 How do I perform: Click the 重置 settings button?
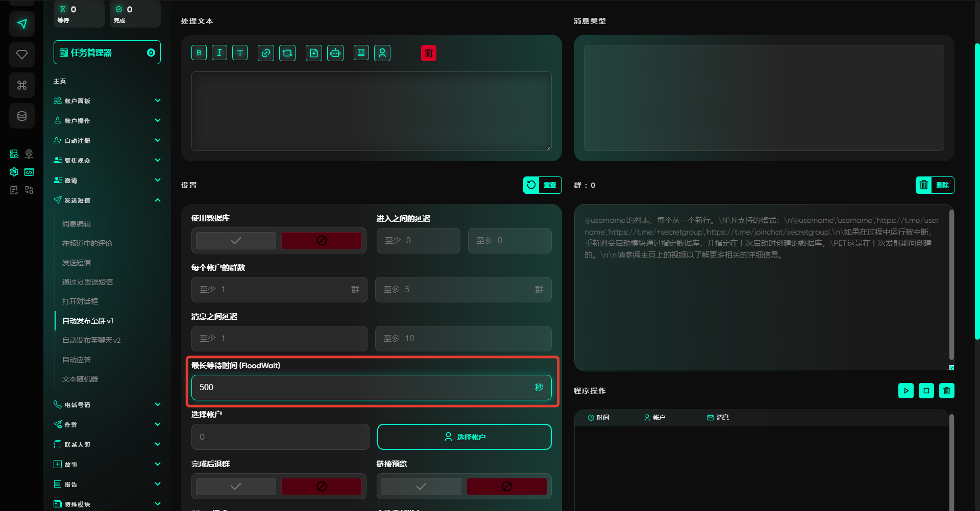(542, 185)
